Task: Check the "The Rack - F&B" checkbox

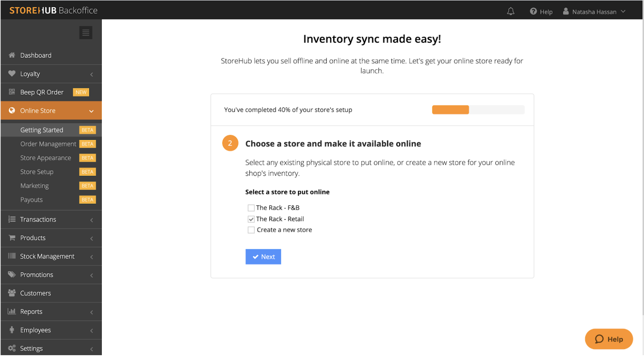Action: click(x=251, y=208)
